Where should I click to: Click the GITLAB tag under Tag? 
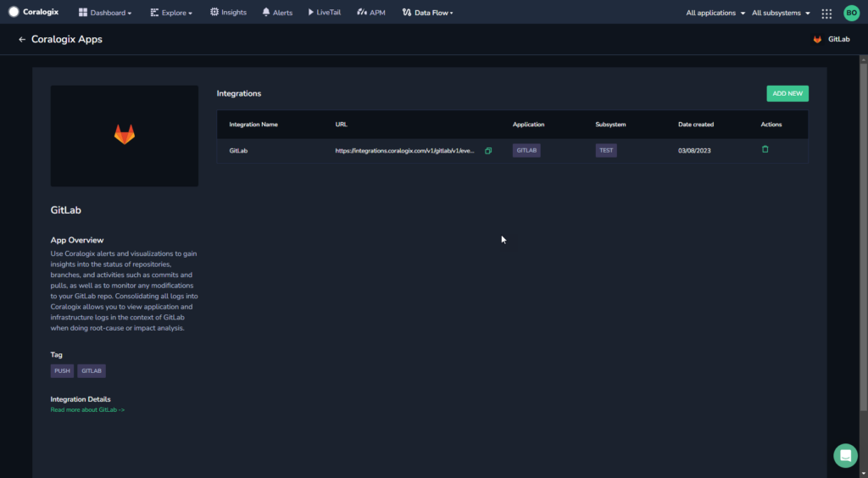point(92,370)
